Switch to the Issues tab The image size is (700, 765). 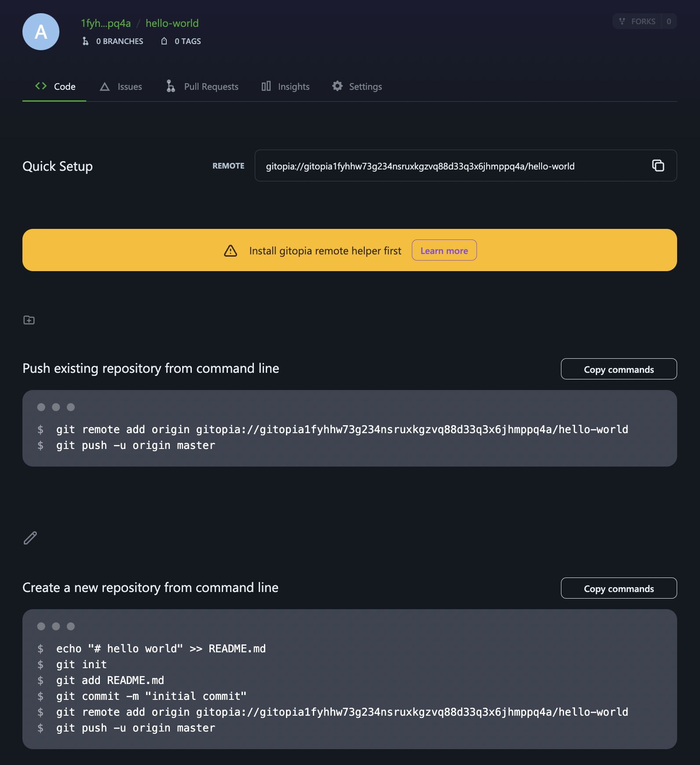point(121,87)
